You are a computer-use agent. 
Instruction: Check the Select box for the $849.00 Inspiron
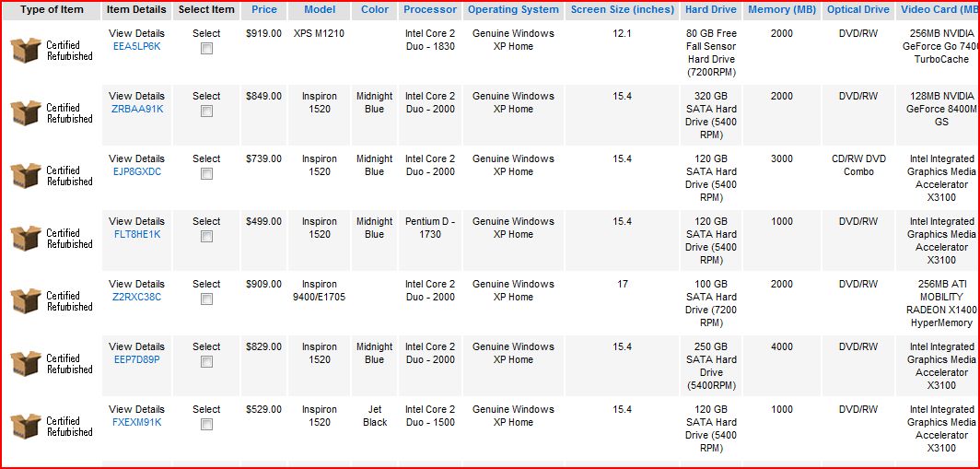pyautogui.click(x=206, y=111)
